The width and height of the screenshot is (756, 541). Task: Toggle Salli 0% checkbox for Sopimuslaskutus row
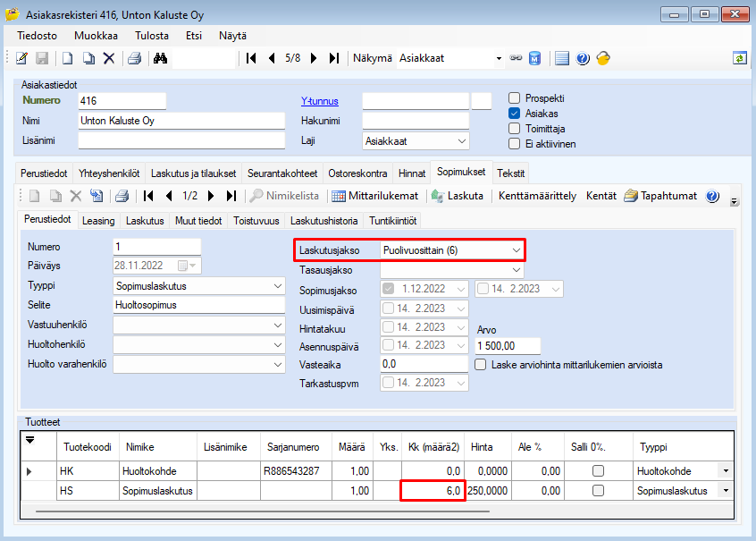[598, 490]
